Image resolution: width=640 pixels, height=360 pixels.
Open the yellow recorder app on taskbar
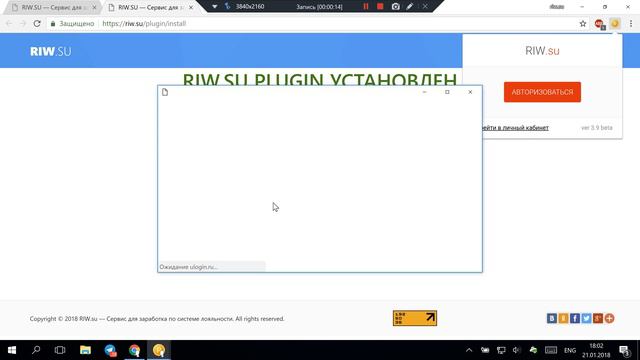159,350
